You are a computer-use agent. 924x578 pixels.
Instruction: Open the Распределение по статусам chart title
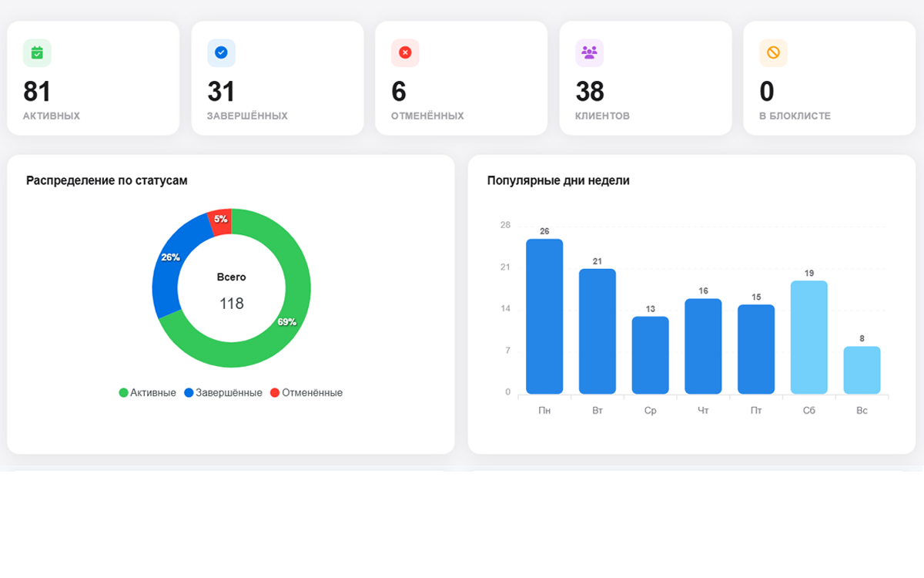108,180
